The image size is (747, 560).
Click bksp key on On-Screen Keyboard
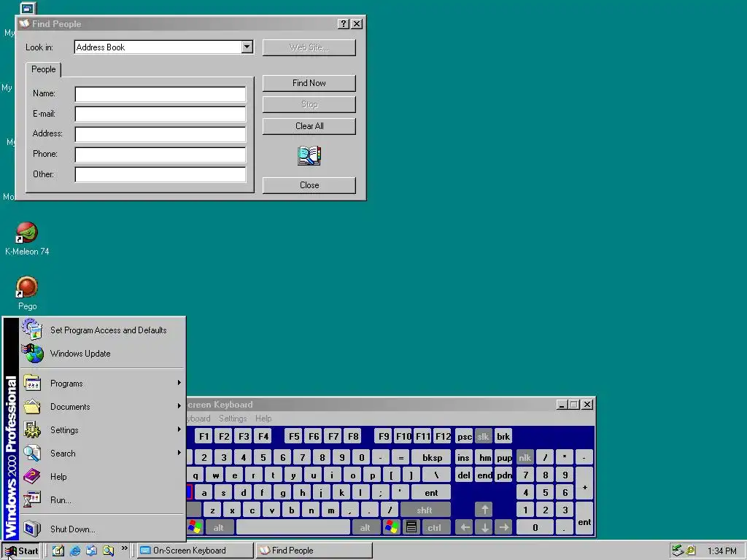(x=432, y=458)
